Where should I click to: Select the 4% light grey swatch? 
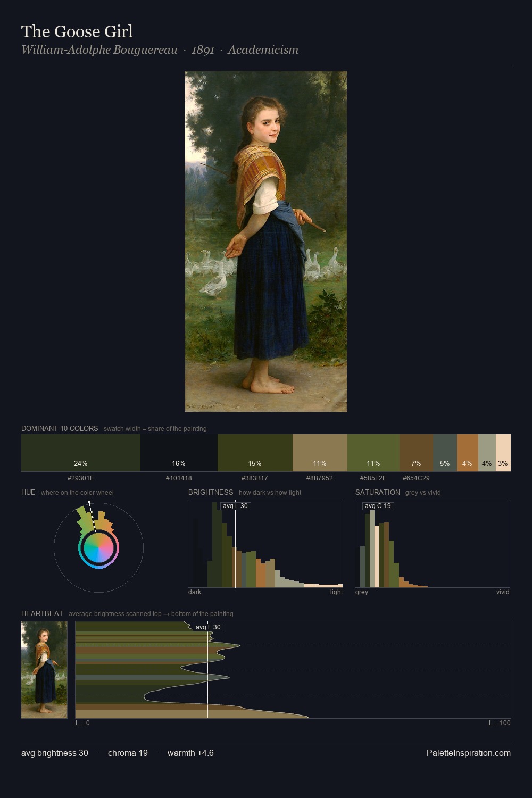click(x=487, y=453)
